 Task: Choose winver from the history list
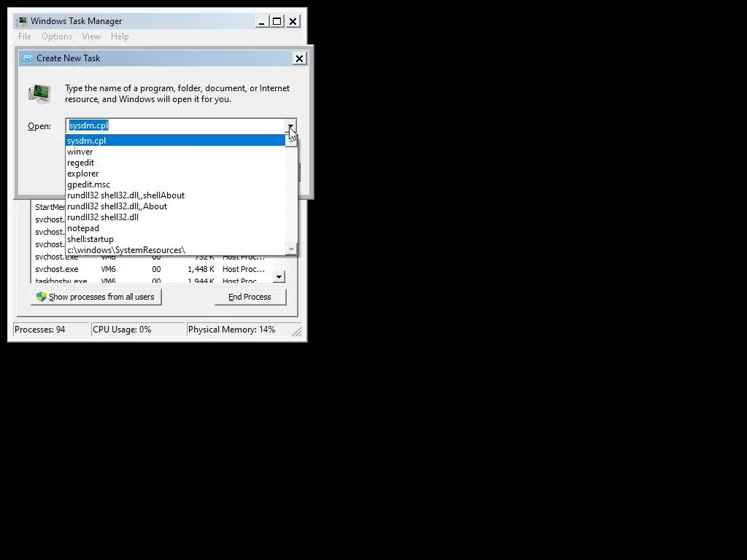(175, 152)
